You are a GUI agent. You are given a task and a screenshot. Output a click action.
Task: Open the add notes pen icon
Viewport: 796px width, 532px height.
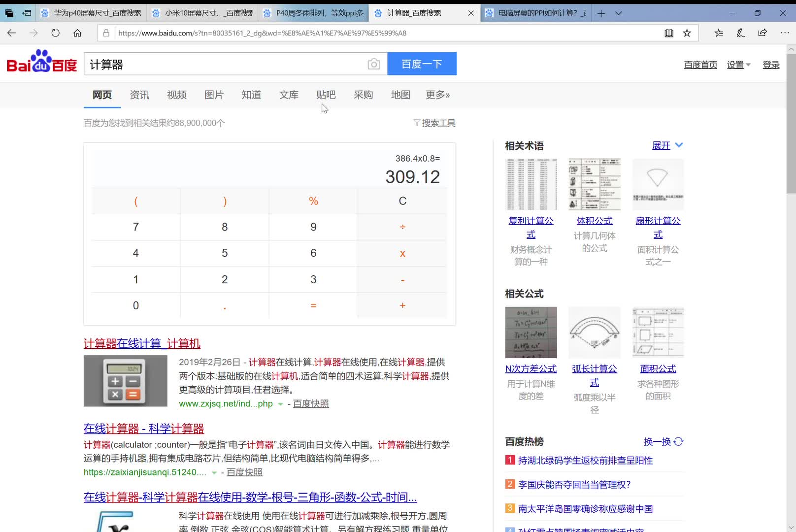pos(740,33)
